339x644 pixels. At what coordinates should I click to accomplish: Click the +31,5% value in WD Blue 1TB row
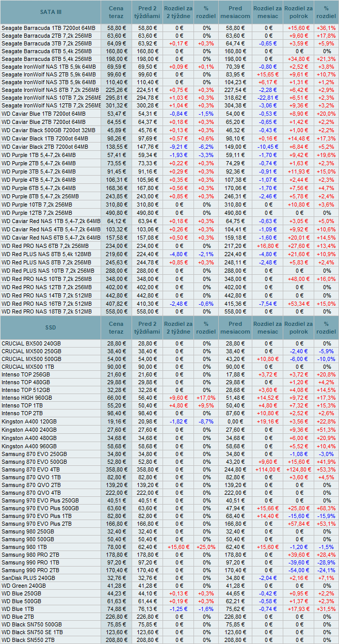pyautogui.click(x=326, y=609)
